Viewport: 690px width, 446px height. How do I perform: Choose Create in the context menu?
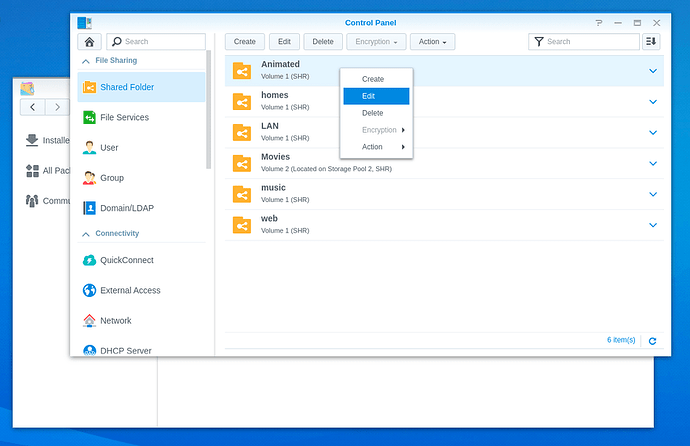376,79
